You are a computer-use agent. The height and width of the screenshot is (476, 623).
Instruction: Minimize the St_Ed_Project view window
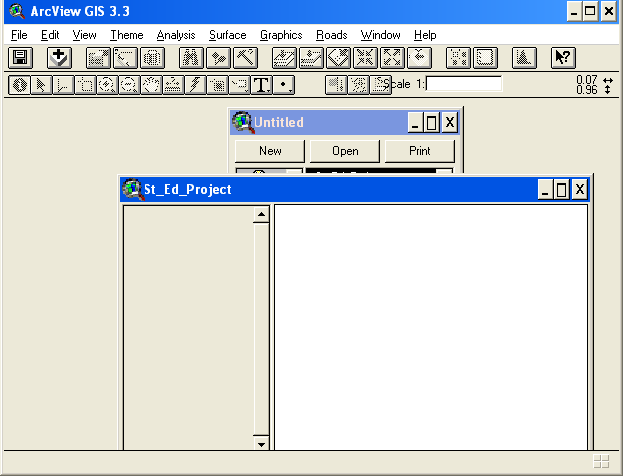pyautogui.click(x=545, y=190)
